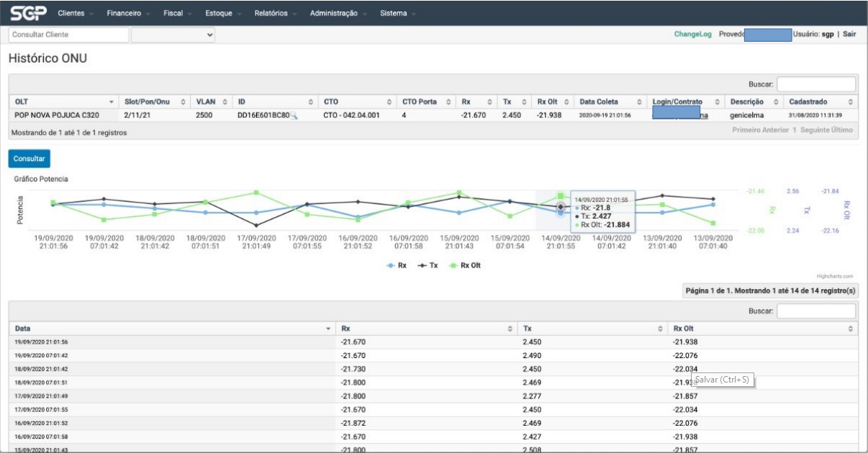This screenshot has width=868, height=453.
Task: Sort top table by VLAN column
Action: click(225, 102)
